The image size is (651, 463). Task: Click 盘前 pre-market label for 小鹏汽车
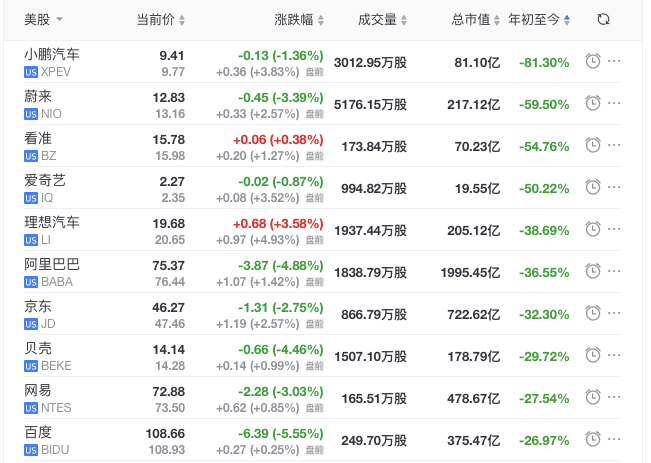[314, 72]
